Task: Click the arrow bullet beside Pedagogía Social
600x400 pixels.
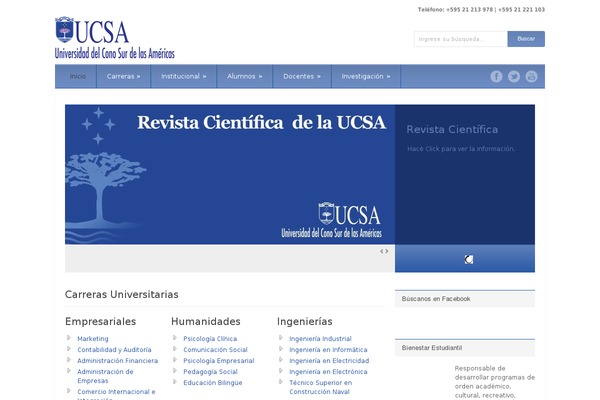Action: (175, 371)
